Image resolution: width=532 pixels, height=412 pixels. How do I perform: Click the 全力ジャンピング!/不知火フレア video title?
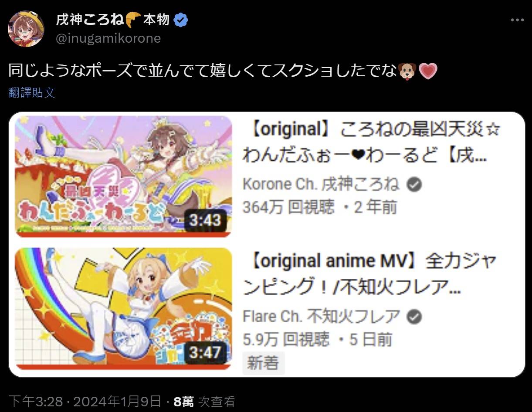click(x=369, y=274)
